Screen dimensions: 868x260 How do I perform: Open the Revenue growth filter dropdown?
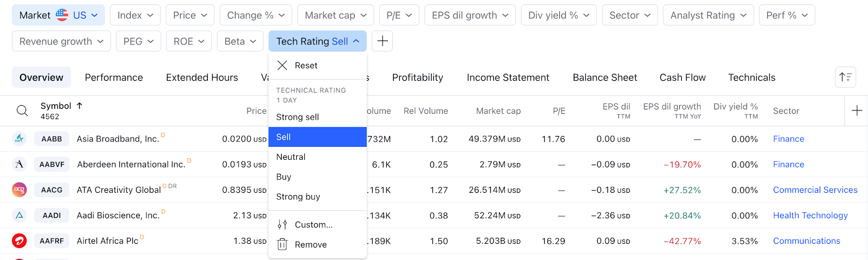pos(61,41)
